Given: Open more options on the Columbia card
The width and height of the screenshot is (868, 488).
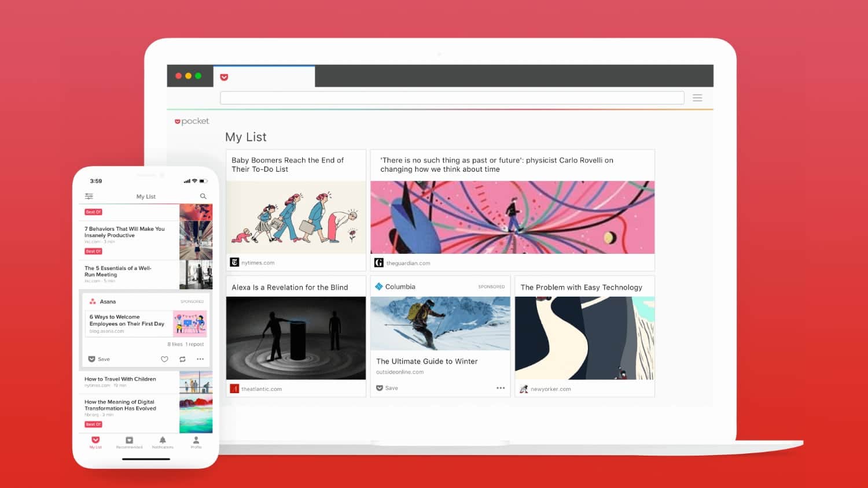Looking at the screenshot, I should [501, 388].
